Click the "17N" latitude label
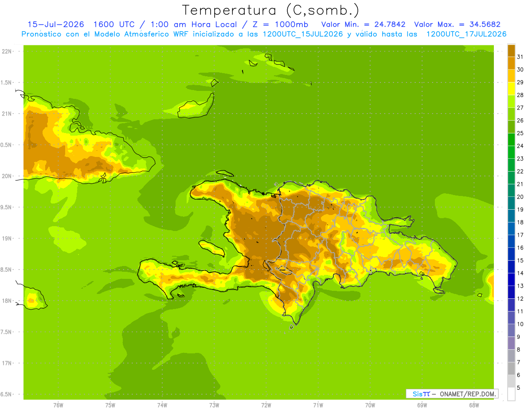This screenshot has width=532, height=411. (x=8, y=363)
